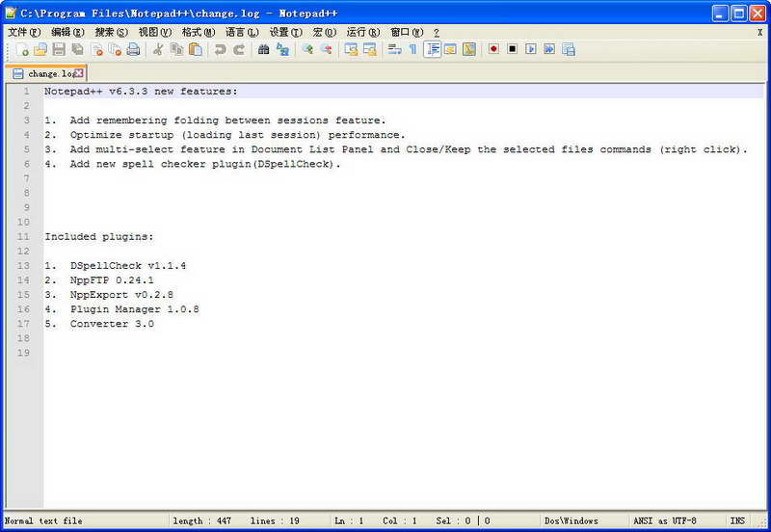The height and width of the screenshot is (532, 771).
Task: Click the macro Playback icon
Action: (531, 49)
